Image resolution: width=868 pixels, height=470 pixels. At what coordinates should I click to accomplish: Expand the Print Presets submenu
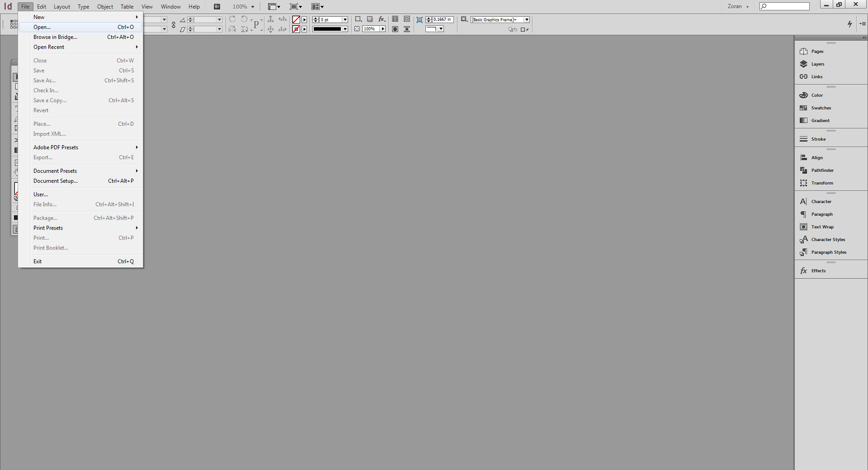coord(80,228)
